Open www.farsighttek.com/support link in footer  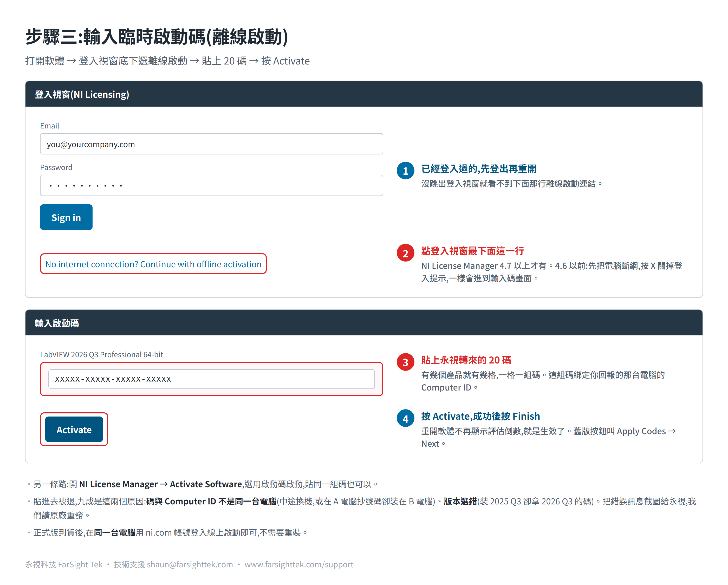(299, 565)
